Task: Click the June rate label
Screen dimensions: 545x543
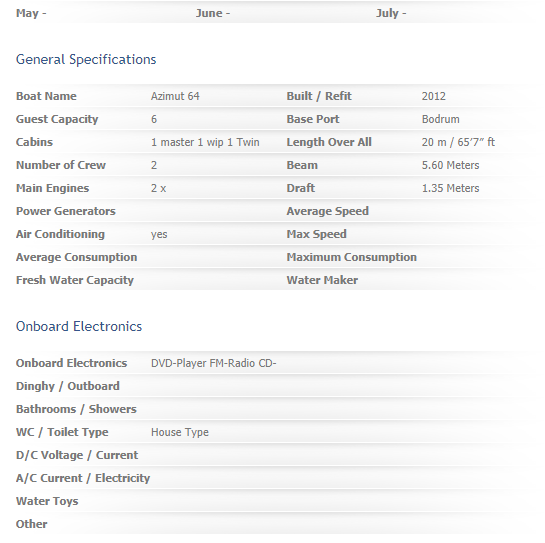Action: tap(213, 13)
